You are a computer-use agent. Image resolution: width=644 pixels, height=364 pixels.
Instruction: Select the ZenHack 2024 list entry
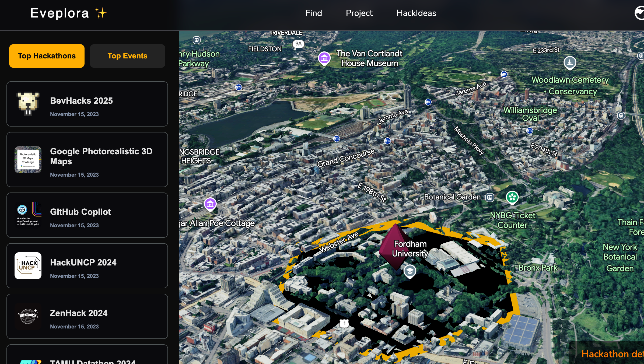87,316
